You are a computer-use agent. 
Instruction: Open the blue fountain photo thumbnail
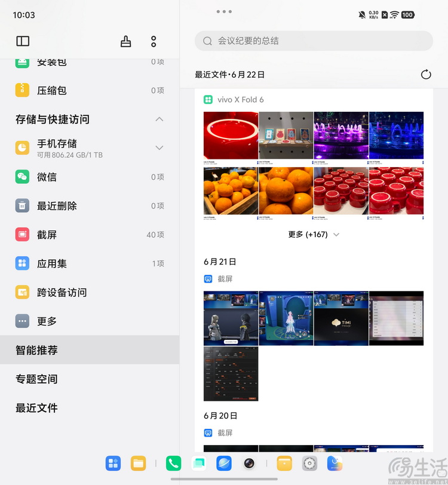tap(397, 135)
